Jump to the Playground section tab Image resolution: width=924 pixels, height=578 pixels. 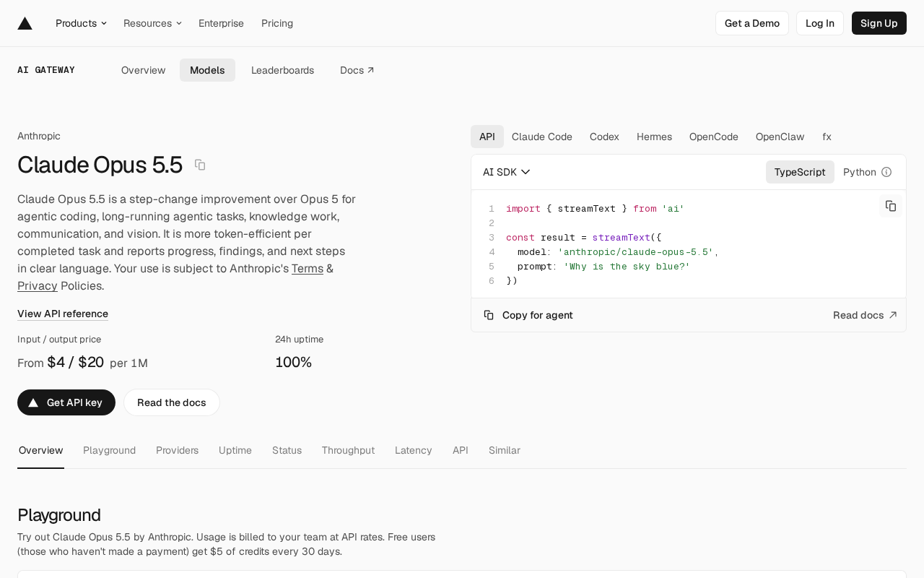(110, 450)
